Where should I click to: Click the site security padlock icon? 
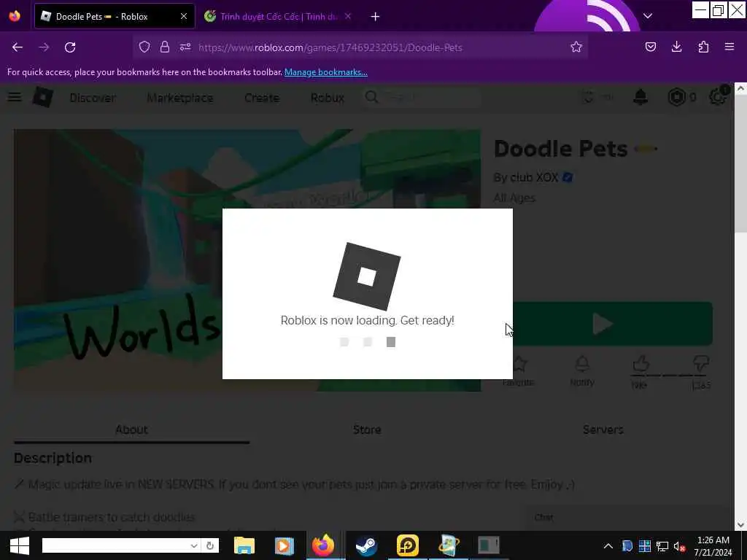pyautogui.click(x=164, y=47)
